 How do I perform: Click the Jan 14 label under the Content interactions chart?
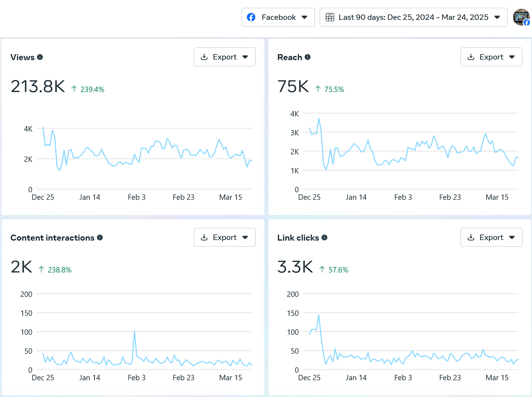(90, 378)
